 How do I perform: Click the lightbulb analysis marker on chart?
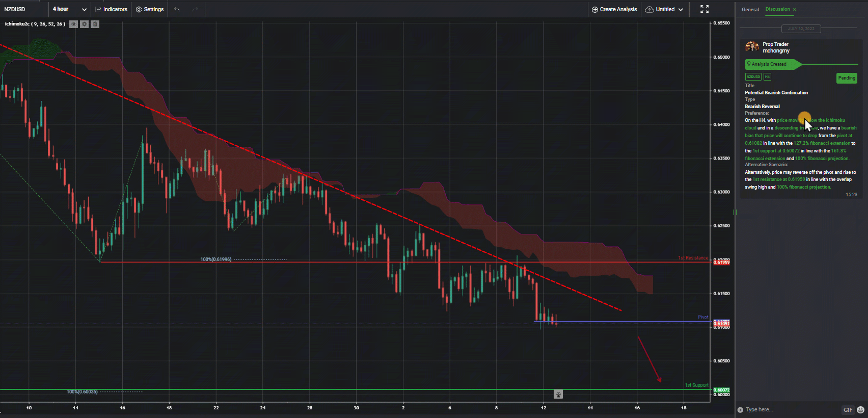[558, 395]
